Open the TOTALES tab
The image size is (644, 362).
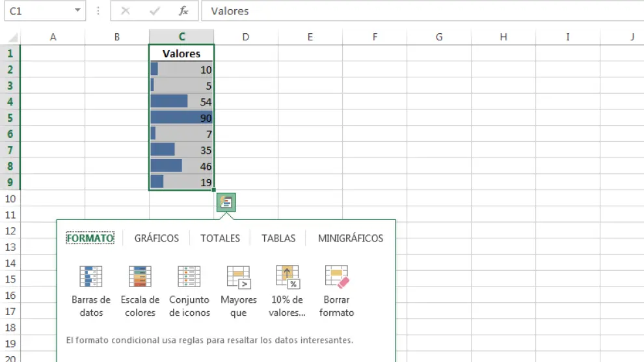pyautogui.click(x=220, y=238)
